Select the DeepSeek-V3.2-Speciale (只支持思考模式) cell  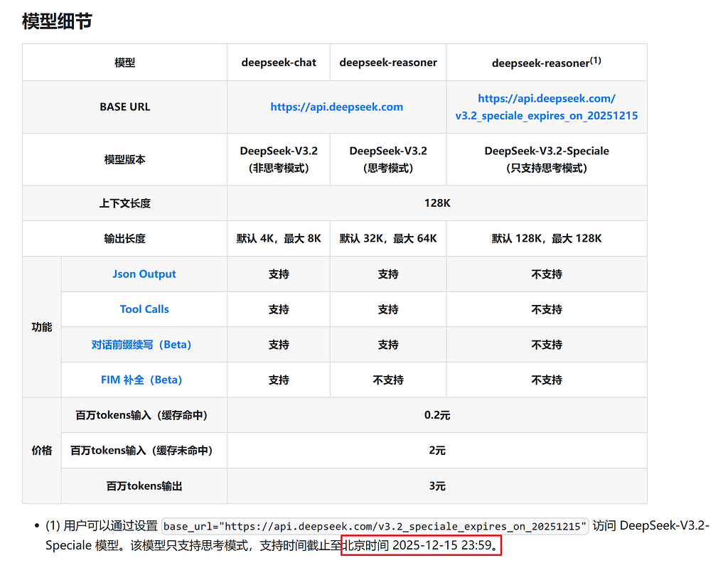pos(547,159)
